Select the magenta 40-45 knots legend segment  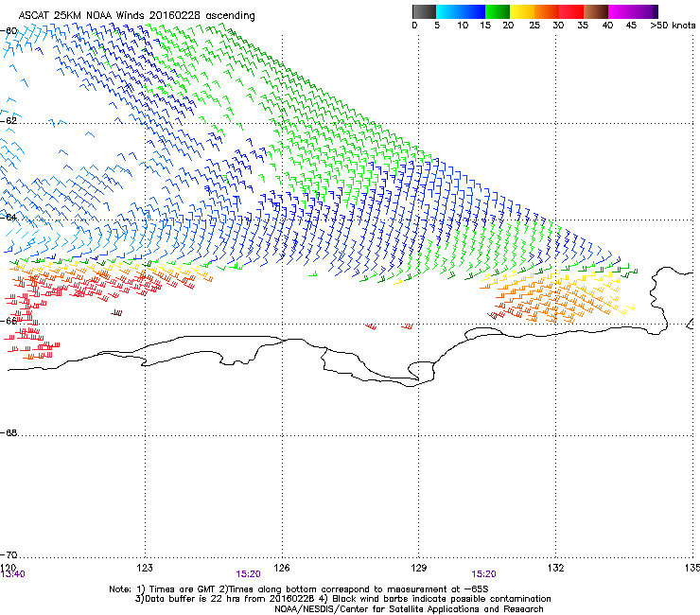coord(621,11)
